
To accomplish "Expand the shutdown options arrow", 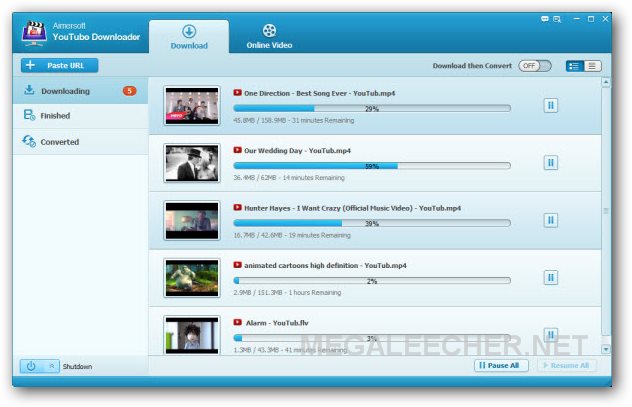I will coord(52,366).
